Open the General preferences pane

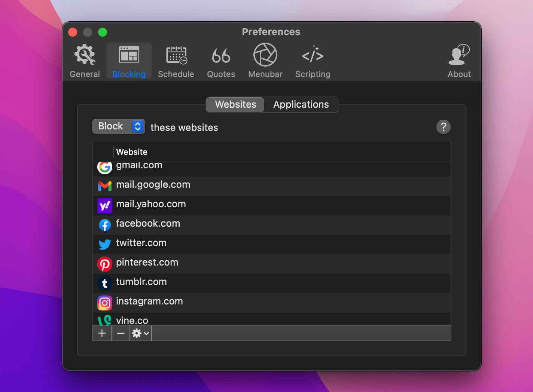[85, 61]
